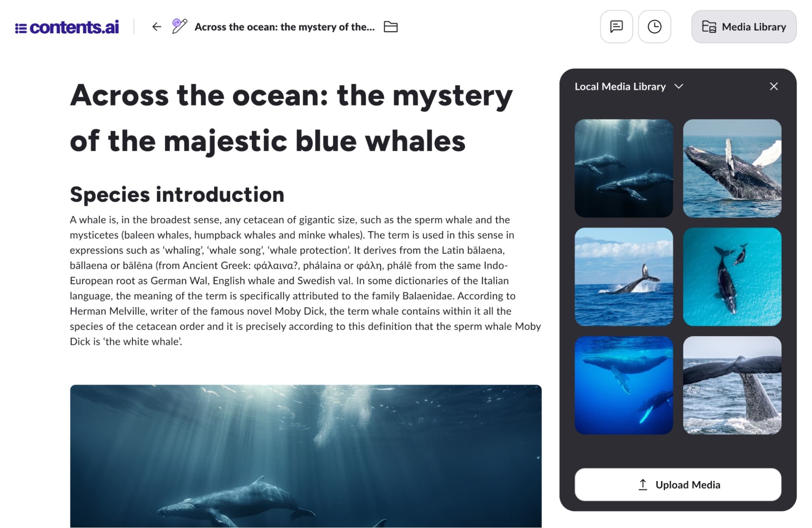The width and height of the screenshot is (812, 528).
Task: Pick the aerial turquoise water whale thumbnail
Action: (732, 277)
